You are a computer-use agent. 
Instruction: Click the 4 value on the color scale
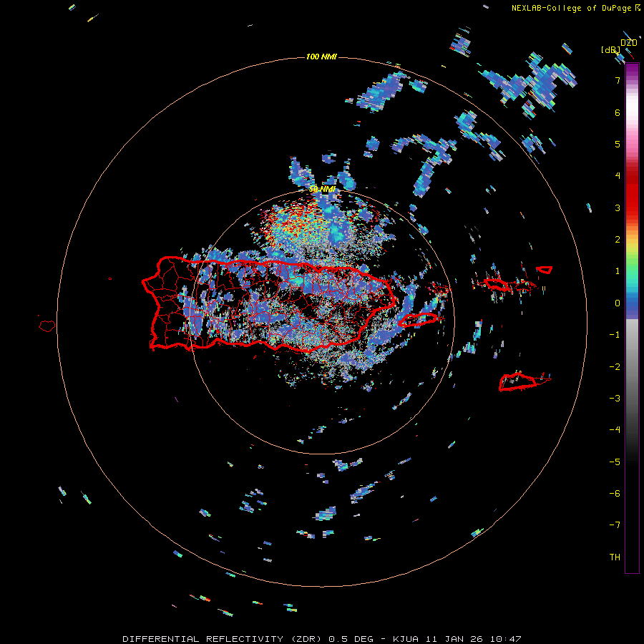pos(618,176)
